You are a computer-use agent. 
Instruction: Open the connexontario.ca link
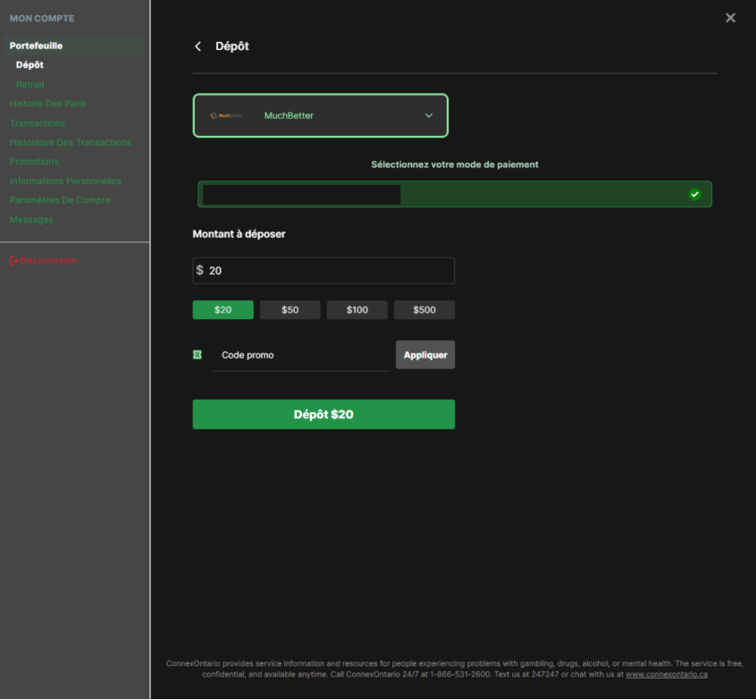[x=667, y=674]
